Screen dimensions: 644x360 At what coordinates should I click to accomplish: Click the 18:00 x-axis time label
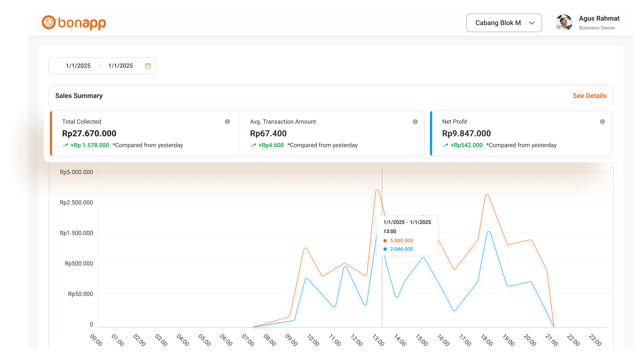(x=487, y=340)
